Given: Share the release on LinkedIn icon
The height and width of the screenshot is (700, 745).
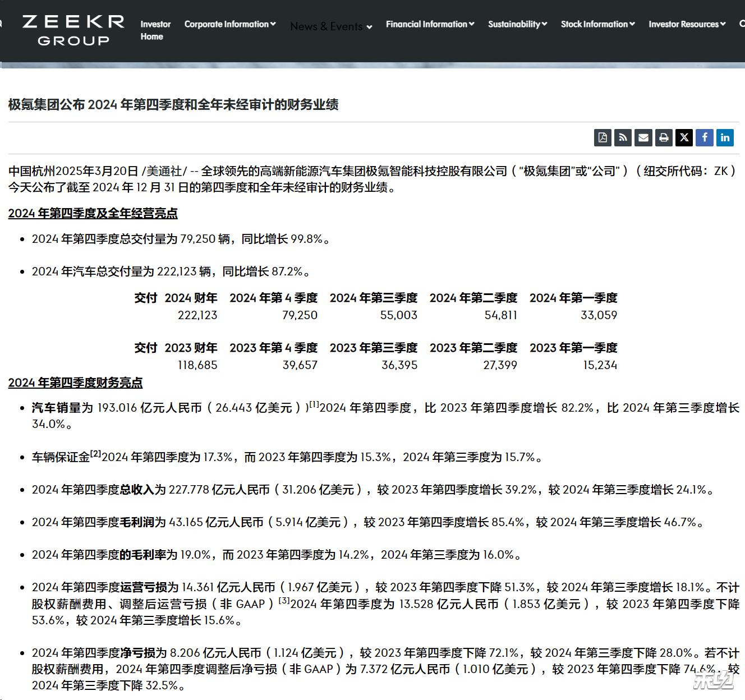Looking at the screenshot, I should 725,137.
